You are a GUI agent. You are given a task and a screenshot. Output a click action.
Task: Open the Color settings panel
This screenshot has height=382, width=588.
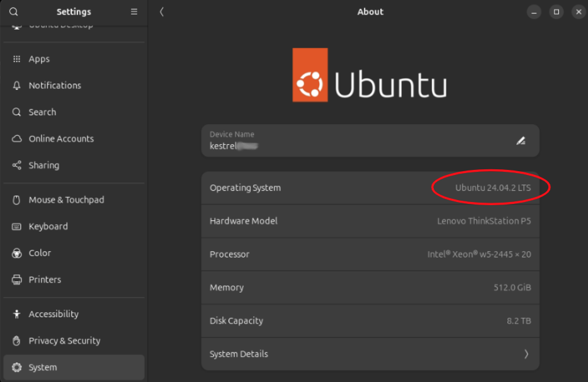coord(74,253)
